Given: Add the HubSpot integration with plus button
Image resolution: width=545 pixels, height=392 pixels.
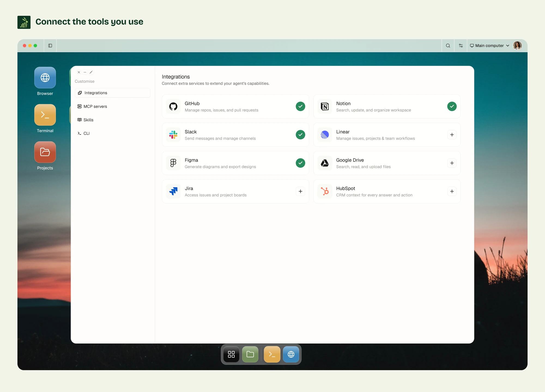Looking at the screenshot, I should tap(452, 191).
